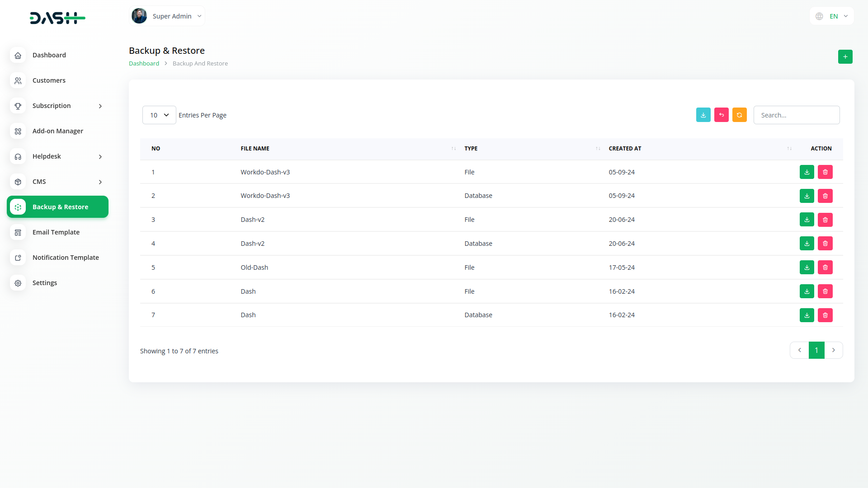Go to next page in pagination
The image size is (868, 488).
coord(833,350)
